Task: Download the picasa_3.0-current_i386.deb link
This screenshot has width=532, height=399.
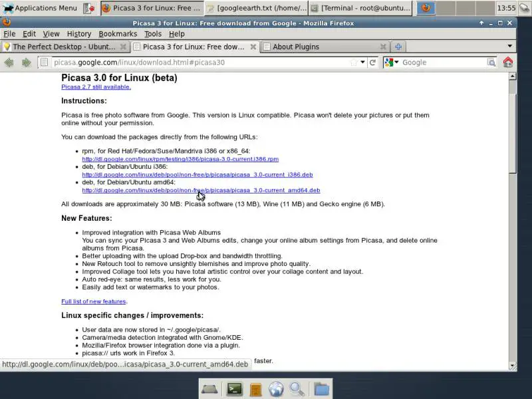Action: 198,174
